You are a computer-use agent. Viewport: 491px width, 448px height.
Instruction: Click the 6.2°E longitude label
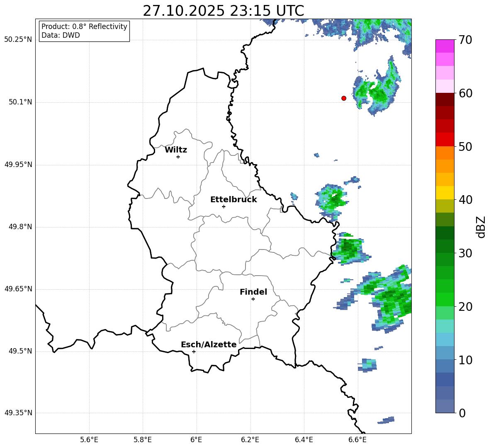250,440
